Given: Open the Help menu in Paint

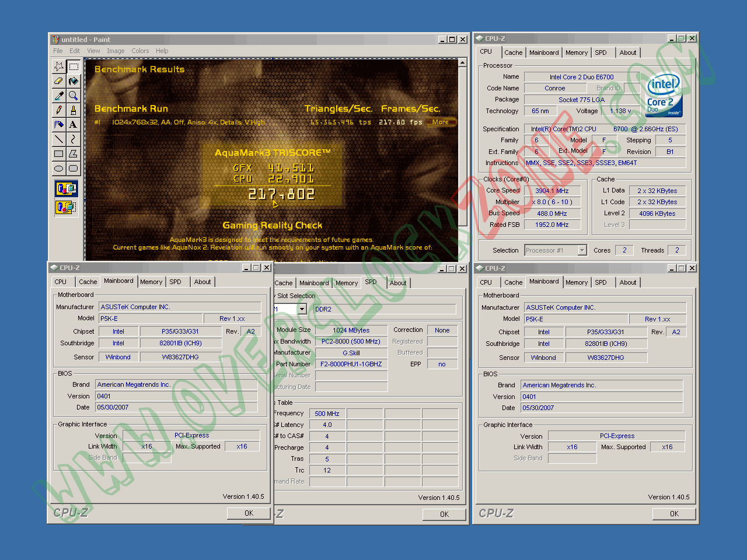Looking at the screenshot, I should point(162,51).
